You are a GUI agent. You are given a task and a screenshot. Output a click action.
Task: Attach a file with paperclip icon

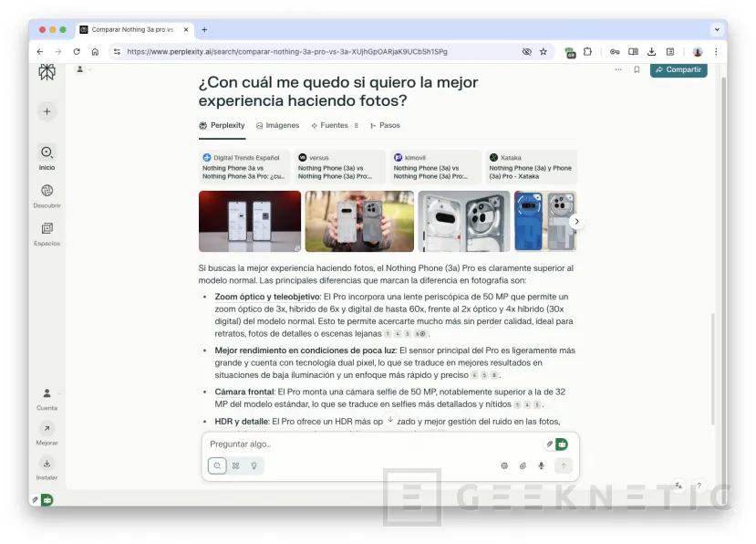point(523,466)
